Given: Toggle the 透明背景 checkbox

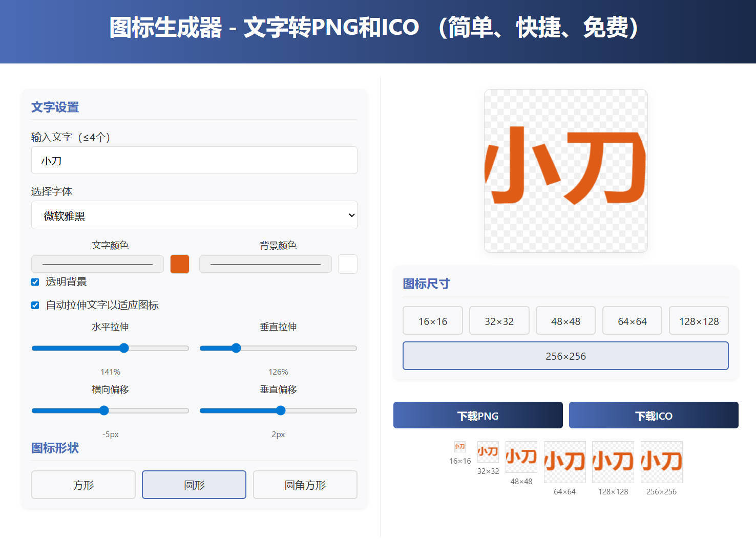Looking at the screenshot, I should tap(35, 281).
